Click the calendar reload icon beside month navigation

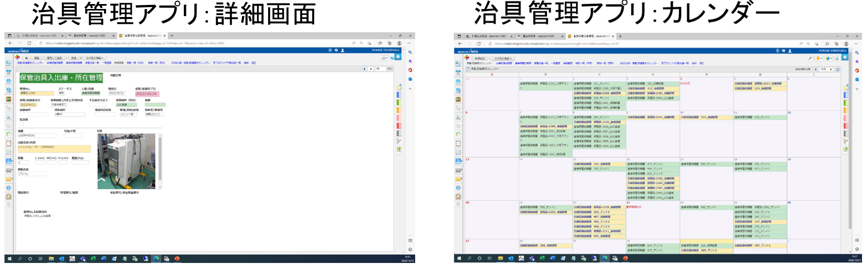[838, 69]
